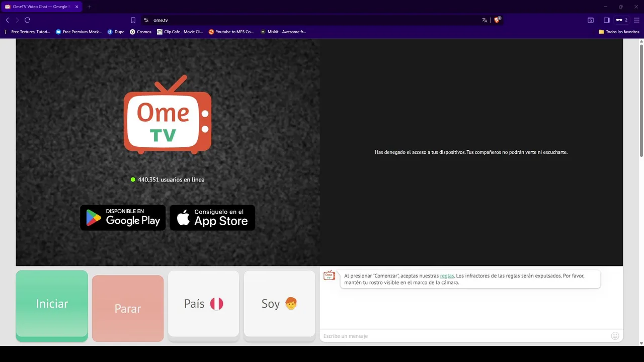Image resolution: width=644 pixels, height=362 pixels.
Task: Start chatting with the Iniciar button
Action: click(52, 306)
